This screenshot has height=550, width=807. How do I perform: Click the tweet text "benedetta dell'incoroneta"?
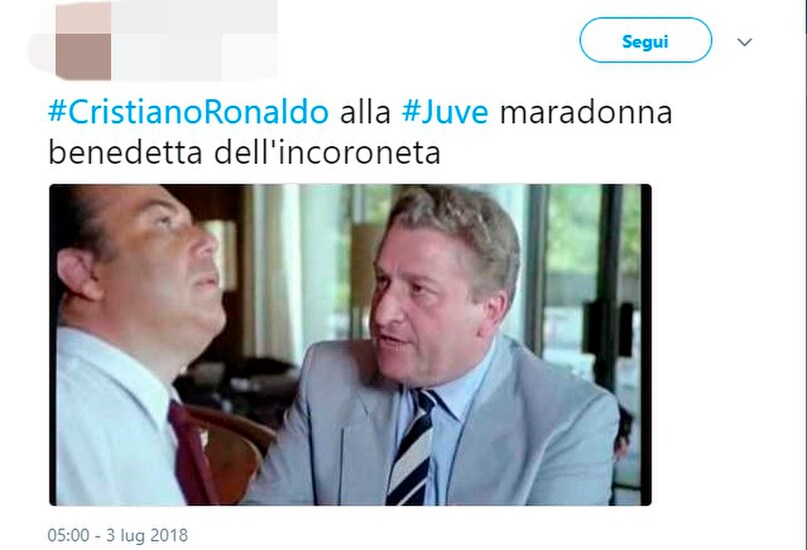244,152
